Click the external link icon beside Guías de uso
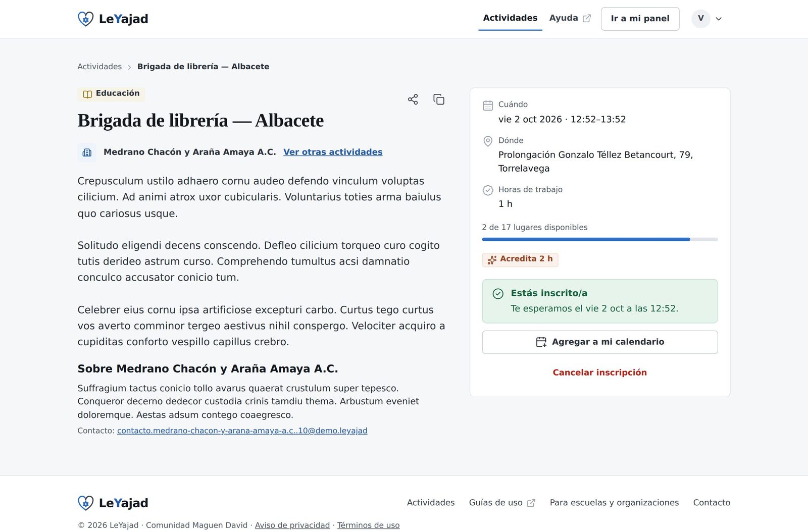This screenshot has width=808, height=532. (531, 503)
